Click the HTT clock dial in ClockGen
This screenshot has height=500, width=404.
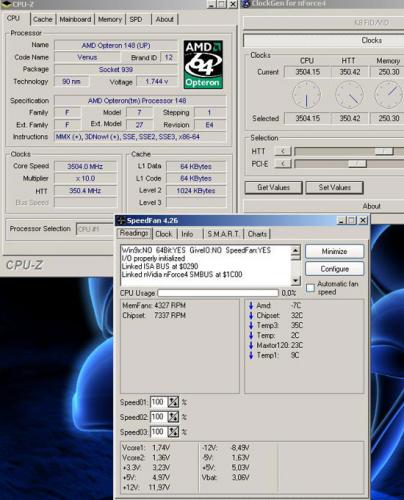point(349,95)
